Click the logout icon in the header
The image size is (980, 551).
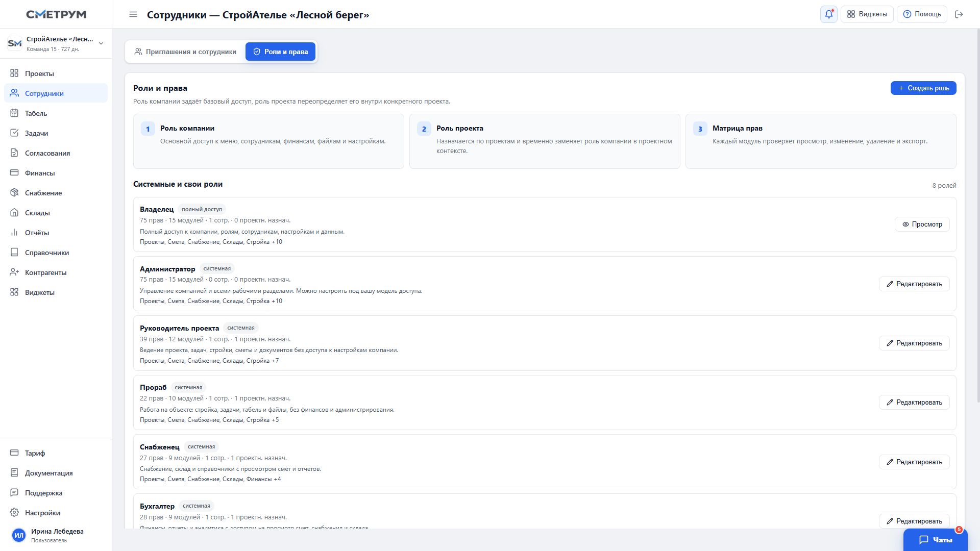click(x=959, y=14)
